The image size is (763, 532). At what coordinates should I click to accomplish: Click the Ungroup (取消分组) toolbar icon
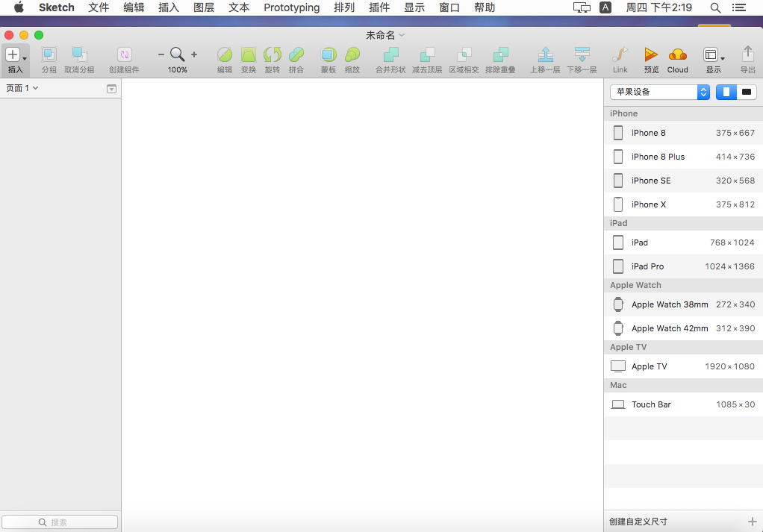[79, 54]
